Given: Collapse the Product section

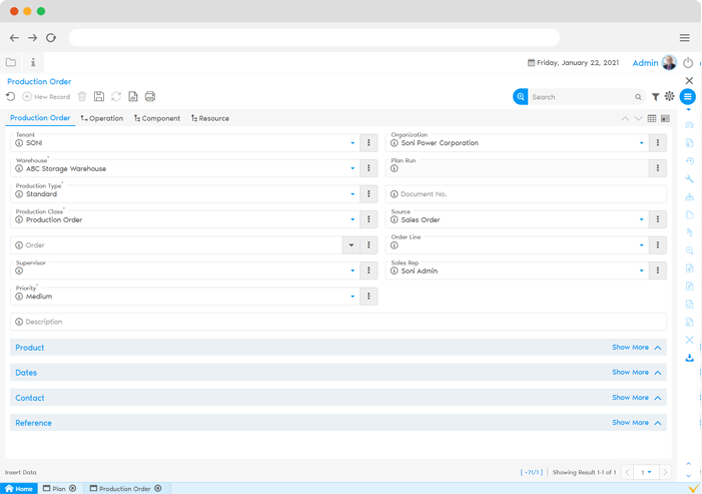Looking at the screenshot, I should 658,348.
